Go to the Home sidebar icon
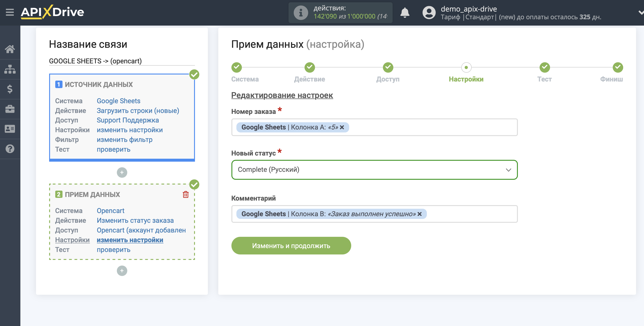Image resolution: width=644 pixels, height=326 pixels. (10, 49)
